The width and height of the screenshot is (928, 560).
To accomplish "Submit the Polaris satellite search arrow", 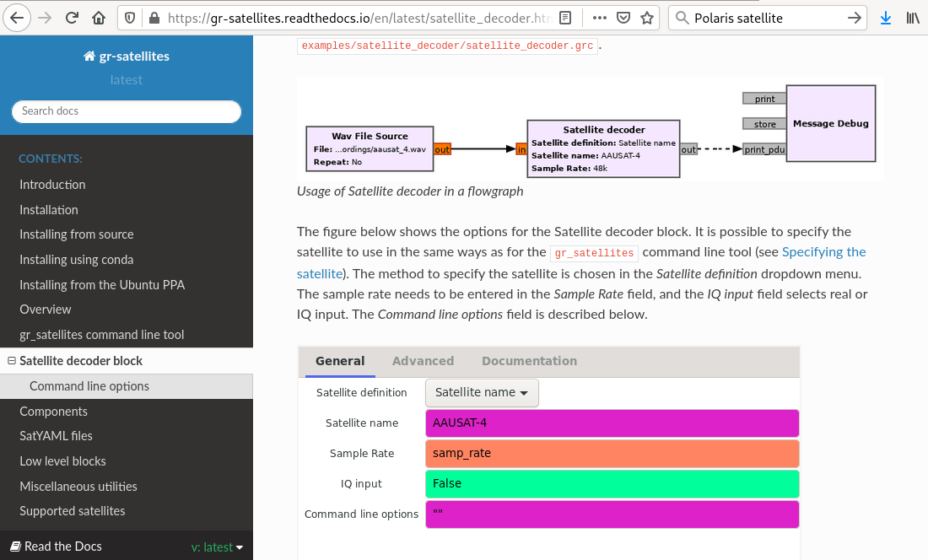I will point(854,19).
